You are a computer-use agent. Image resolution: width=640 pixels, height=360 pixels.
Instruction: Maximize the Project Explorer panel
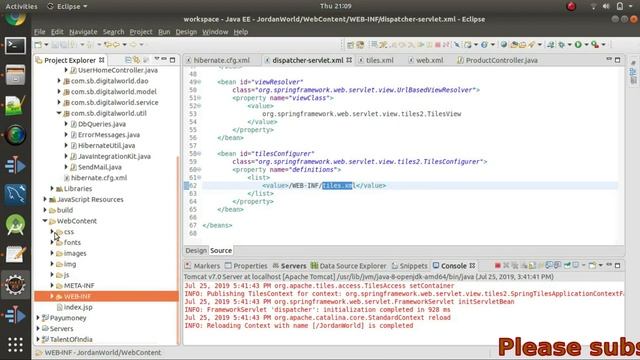pos(172,60)
